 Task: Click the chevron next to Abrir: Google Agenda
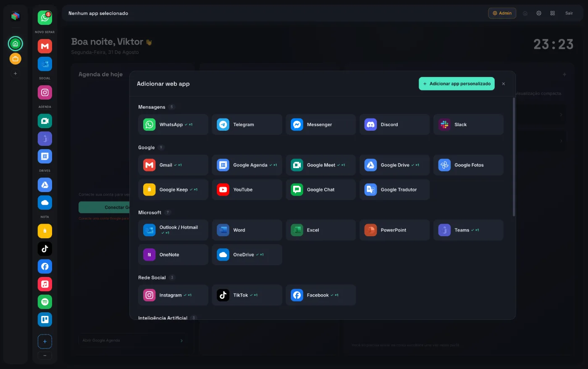click(181, 341)
